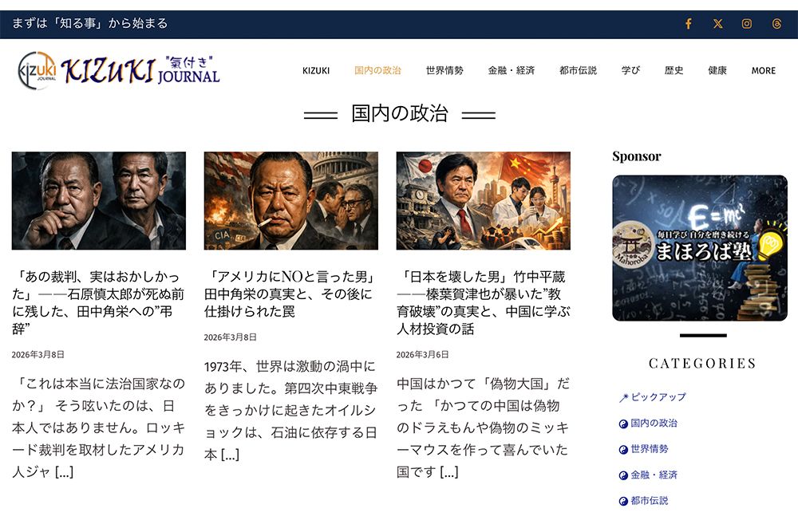The width and height of the screenshot is (798, 532).
Task: Click the まほろば塾 sponsor banner
Action: (x=700, y=248)
